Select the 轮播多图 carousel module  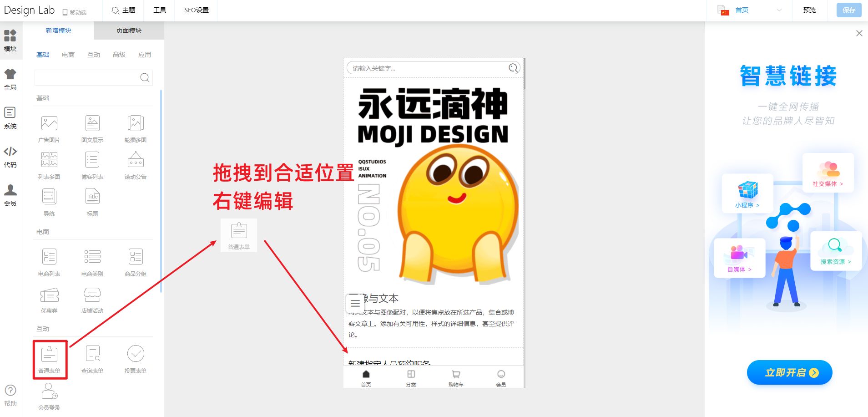tap(136, 129)
